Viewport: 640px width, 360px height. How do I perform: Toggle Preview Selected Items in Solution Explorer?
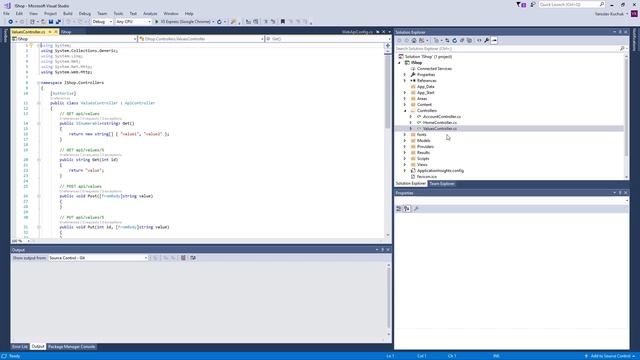point(494,40)
